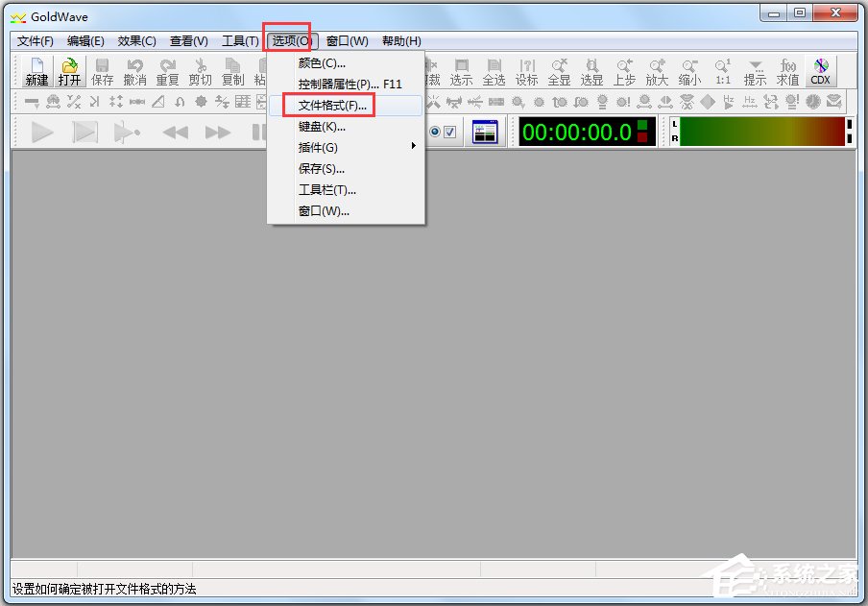
Task: Click the control properties window icon
Action: pyautogui.click(x=485, y=132)
